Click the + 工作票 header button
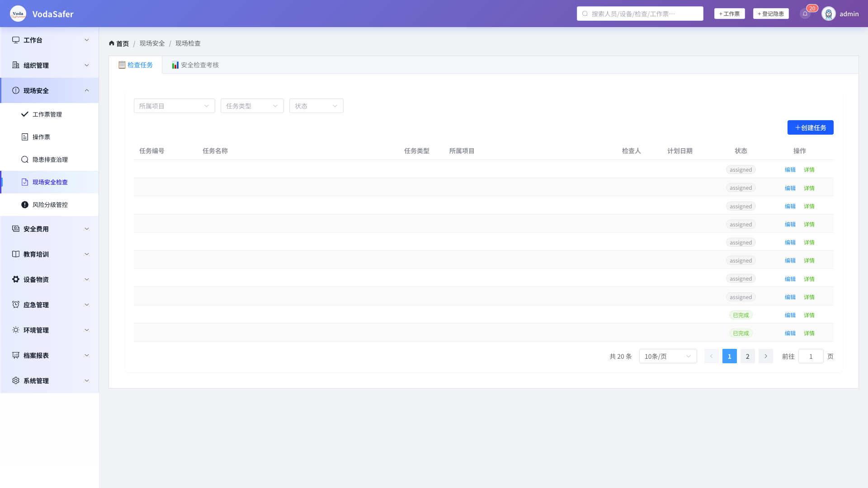This screenshot has height=488, width=868. (730, 14)
